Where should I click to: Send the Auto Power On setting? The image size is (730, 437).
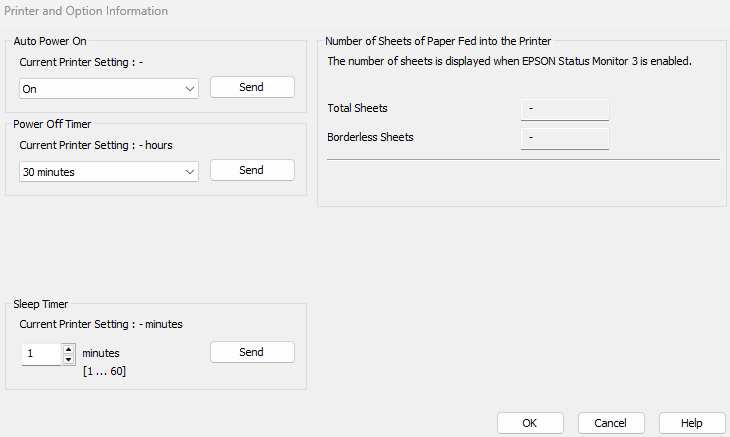(x=252, y=87)
